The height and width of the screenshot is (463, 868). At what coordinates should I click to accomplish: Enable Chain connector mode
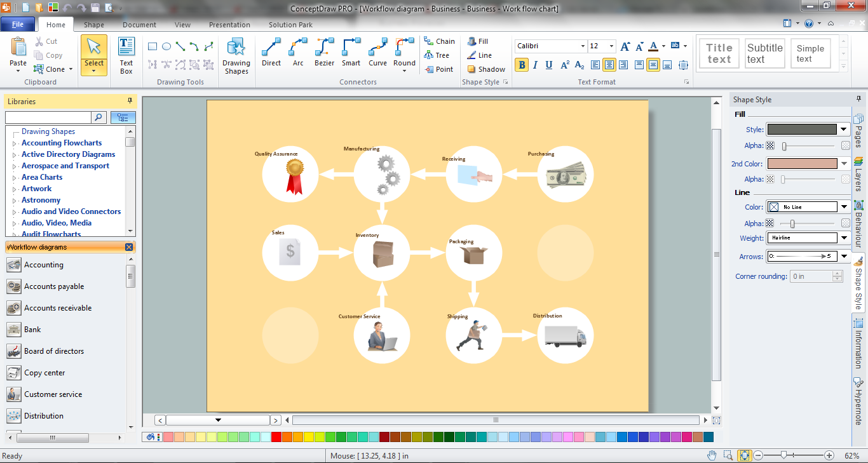click(440, 41)
